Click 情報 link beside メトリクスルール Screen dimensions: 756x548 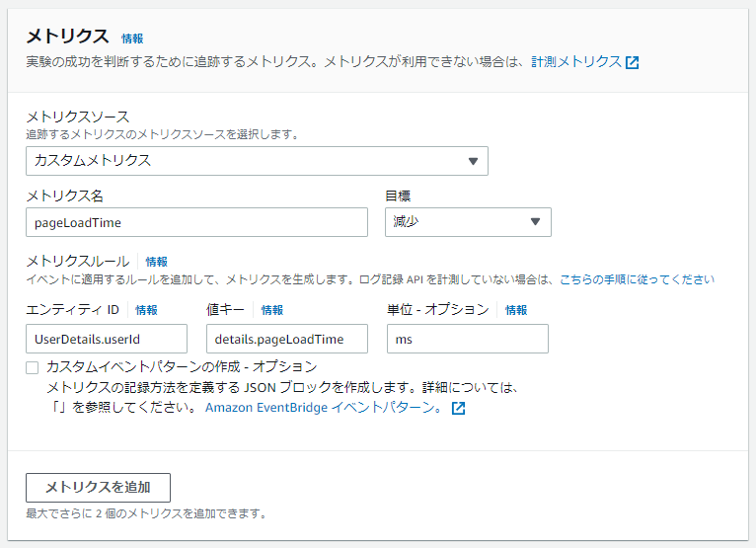[157, 262]
